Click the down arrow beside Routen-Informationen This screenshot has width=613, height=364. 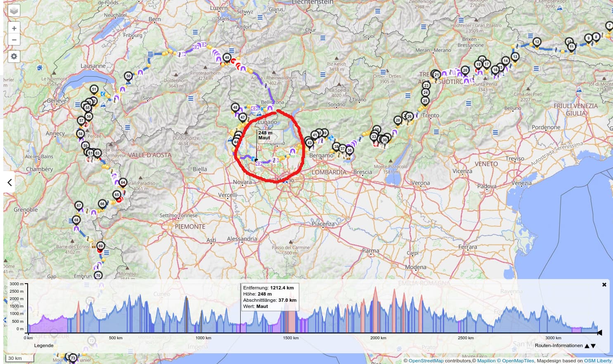(x=593, y=346)
